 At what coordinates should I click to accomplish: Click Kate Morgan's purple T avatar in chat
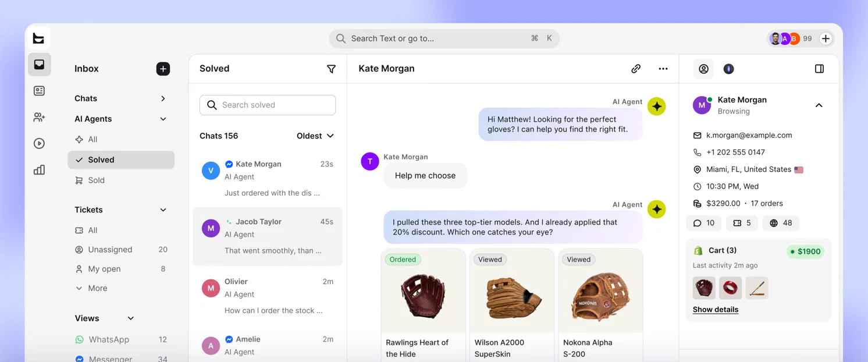pyautogui.click(x=370, y=161)
